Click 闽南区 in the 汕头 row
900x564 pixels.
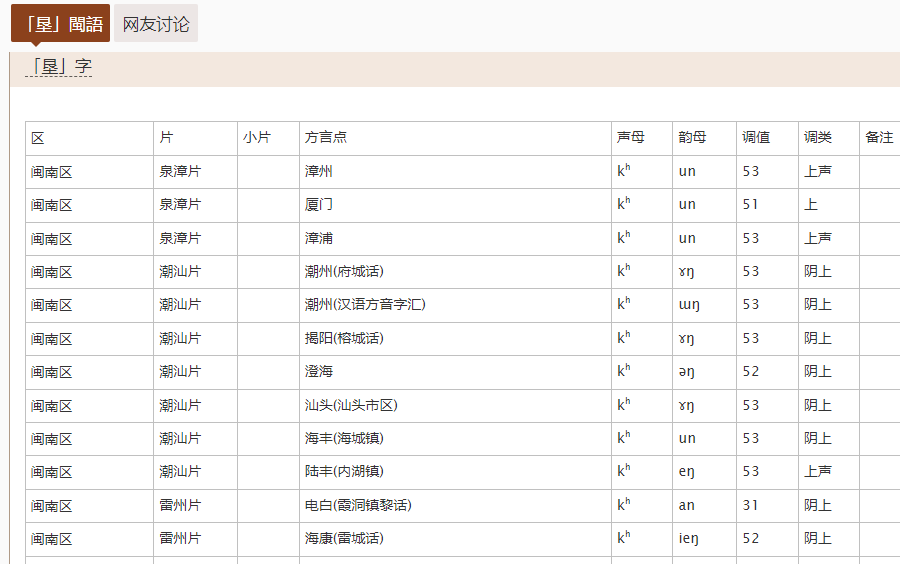(x=52, y=406)
